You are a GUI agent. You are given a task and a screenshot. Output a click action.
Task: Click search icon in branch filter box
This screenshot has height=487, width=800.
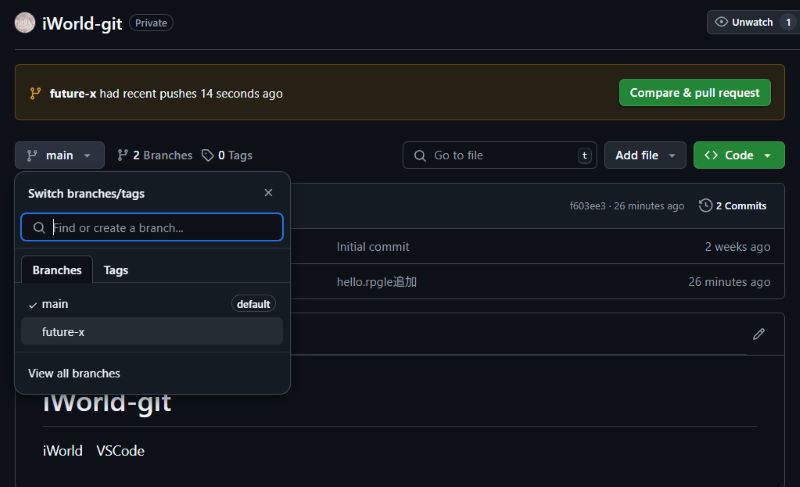click(x=39, y=227)
